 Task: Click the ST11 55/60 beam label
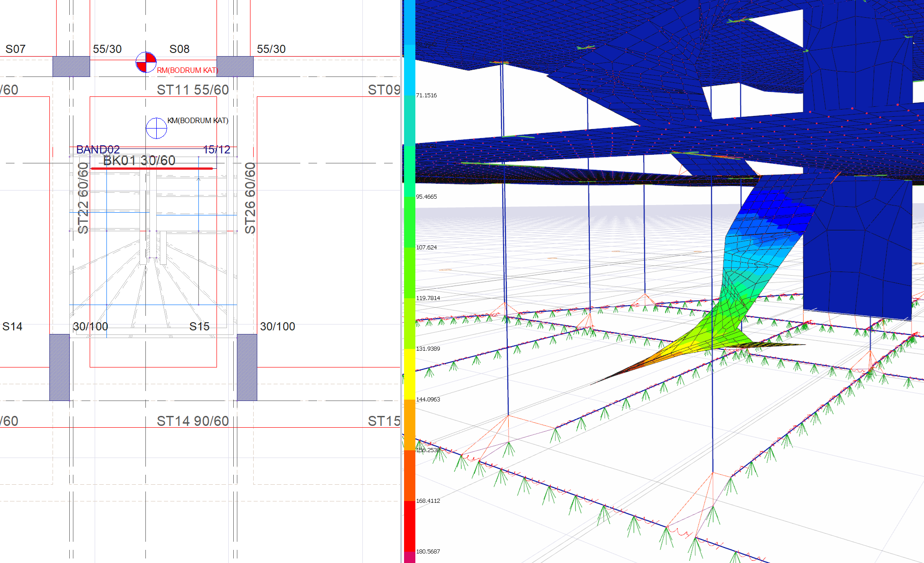click(192, 90)
